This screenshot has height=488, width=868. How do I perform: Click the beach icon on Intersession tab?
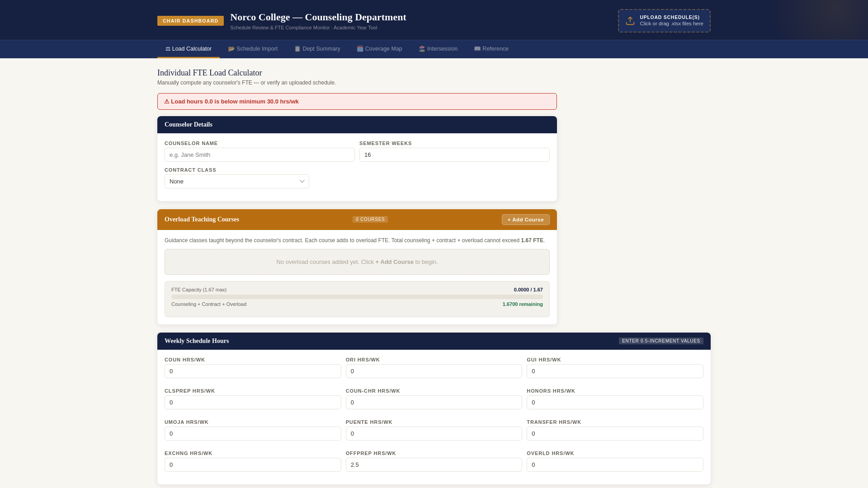[x=422, y=49]
